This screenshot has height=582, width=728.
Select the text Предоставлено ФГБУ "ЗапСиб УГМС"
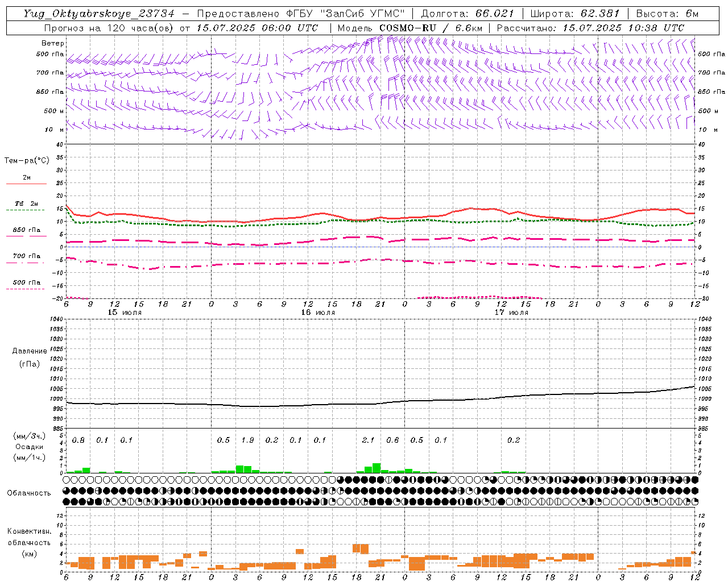[301, 14]
